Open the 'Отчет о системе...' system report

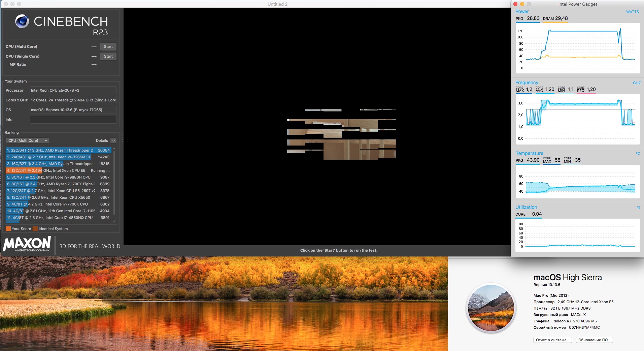553,340
